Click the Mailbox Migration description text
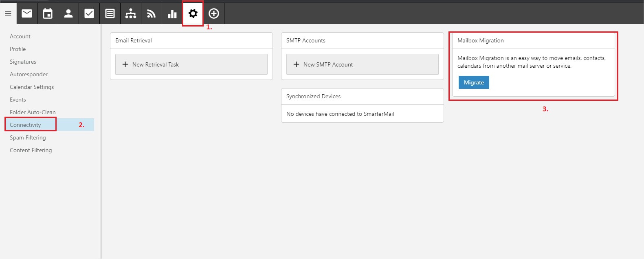The image size is (644, 259). pos(532,62)
